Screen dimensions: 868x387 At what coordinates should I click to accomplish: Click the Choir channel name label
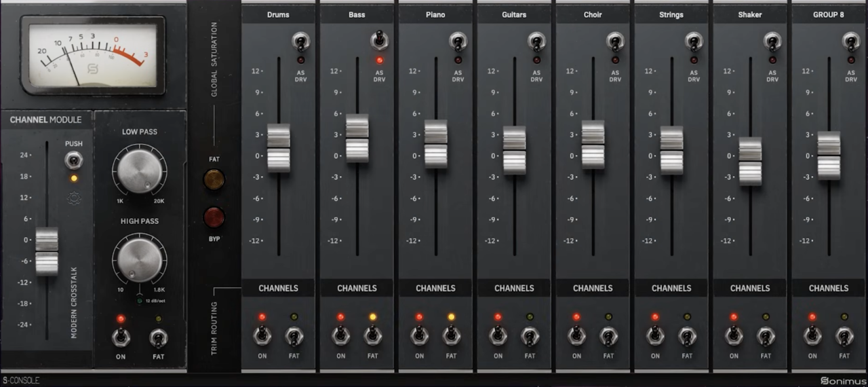point(593,14)
